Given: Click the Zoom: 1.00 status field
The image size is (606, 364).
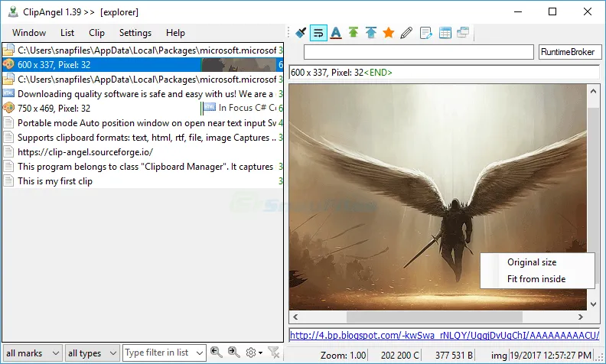Looking at the screenshot, I should 344,355.
